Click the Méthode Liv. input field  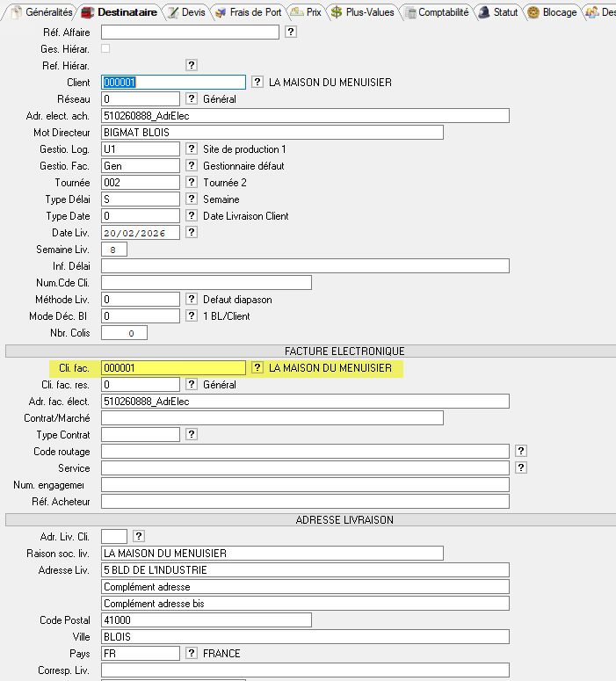(141, 300)
